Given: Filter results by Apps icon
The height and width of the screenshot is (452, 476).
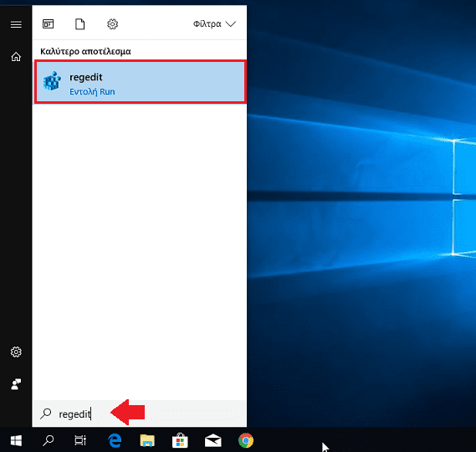Looking at the screenshot, I should click(48, 24).
